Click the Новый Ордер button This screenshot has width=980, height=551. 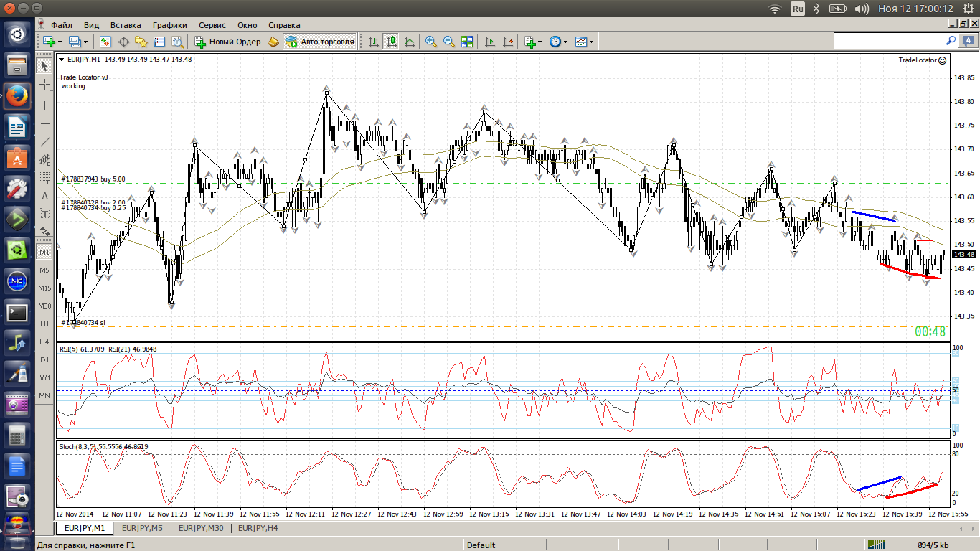(227, 42)
